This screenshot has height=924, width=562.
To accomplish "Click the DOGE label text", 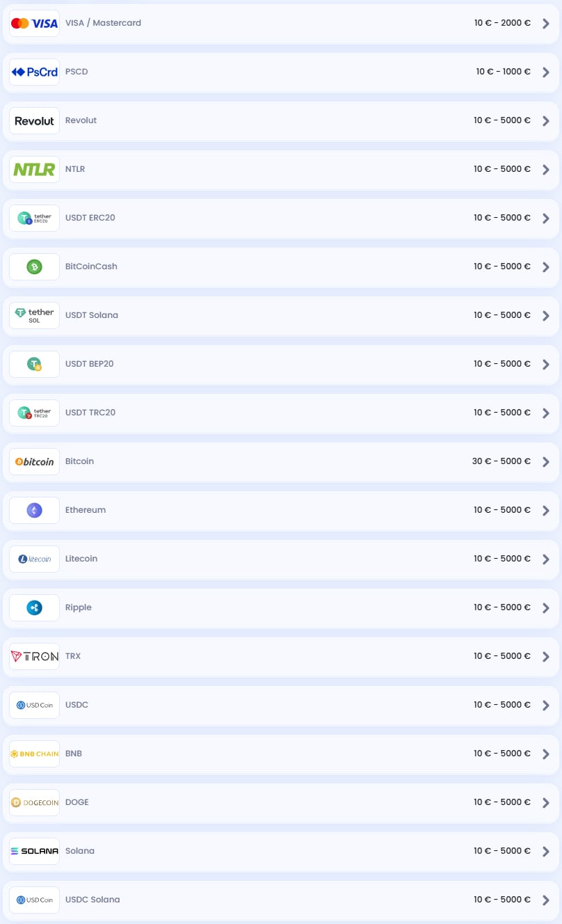I will click(x=77, y=802).
